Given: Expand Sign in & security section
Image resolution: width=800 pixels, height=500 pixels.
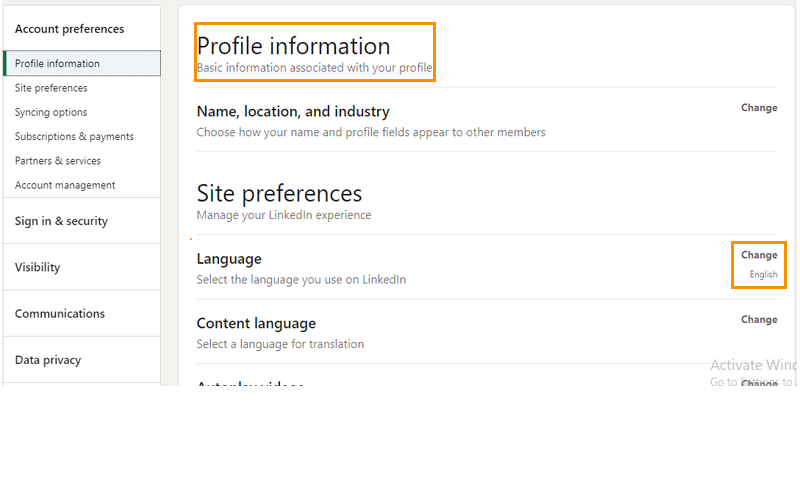Looking at the screenshot, I should point(61,221).
